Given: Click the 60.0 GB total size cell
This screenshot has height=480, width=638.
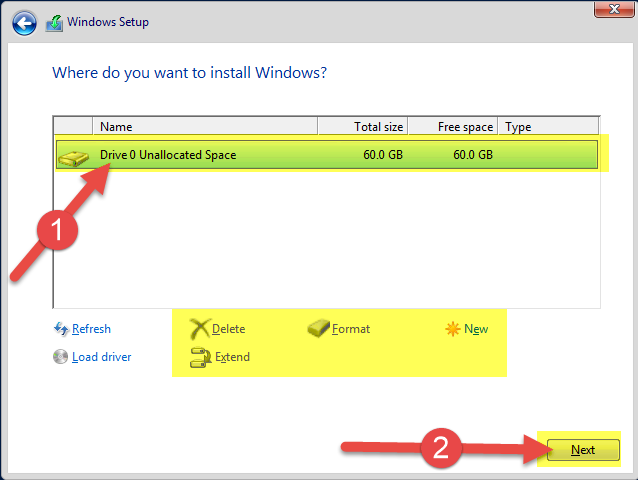Looking at the screenshot, I should tap(383, 155).
